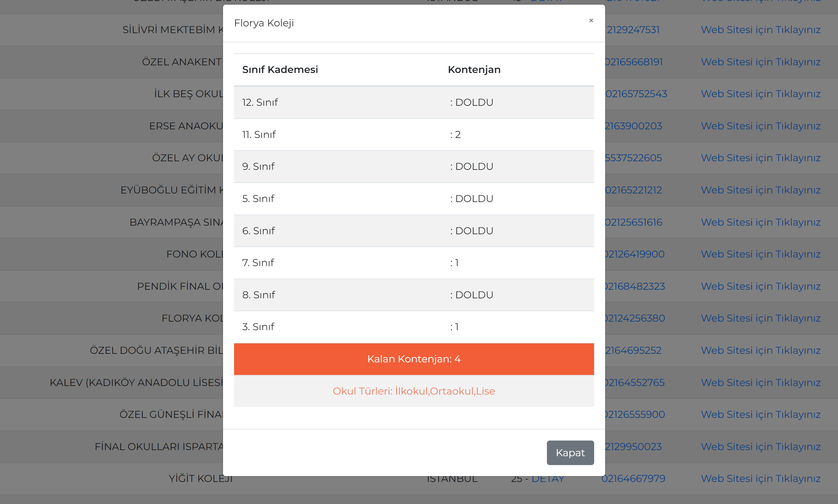Open website link for phone 5537522605
Viewport: 838px width, 504px height.
coord(760,158)
